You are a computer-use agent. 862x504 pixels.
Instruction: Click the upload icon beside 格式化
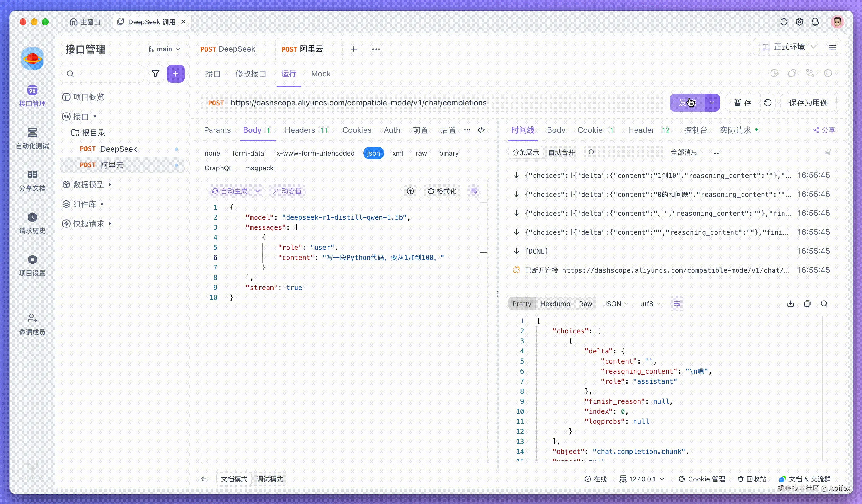click(410, 191)
